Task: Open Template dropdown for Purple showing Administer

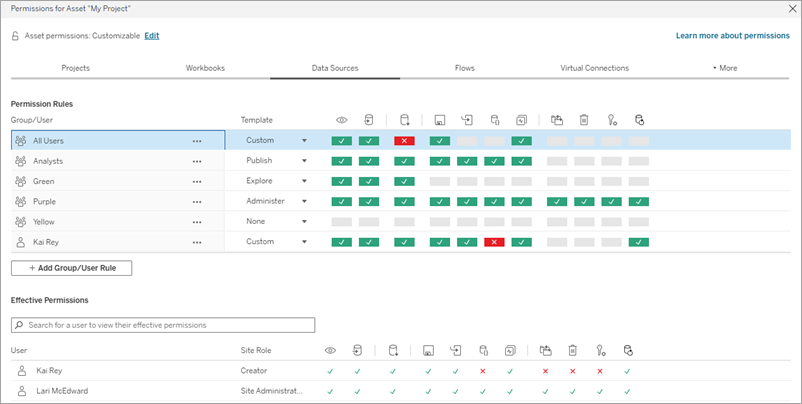Action: 304,201
